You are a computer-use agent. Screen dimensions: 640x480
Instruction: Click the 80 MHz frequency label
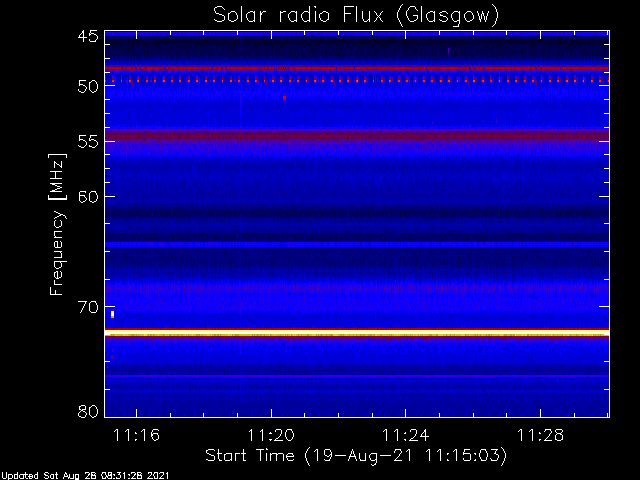pos(88,411)
